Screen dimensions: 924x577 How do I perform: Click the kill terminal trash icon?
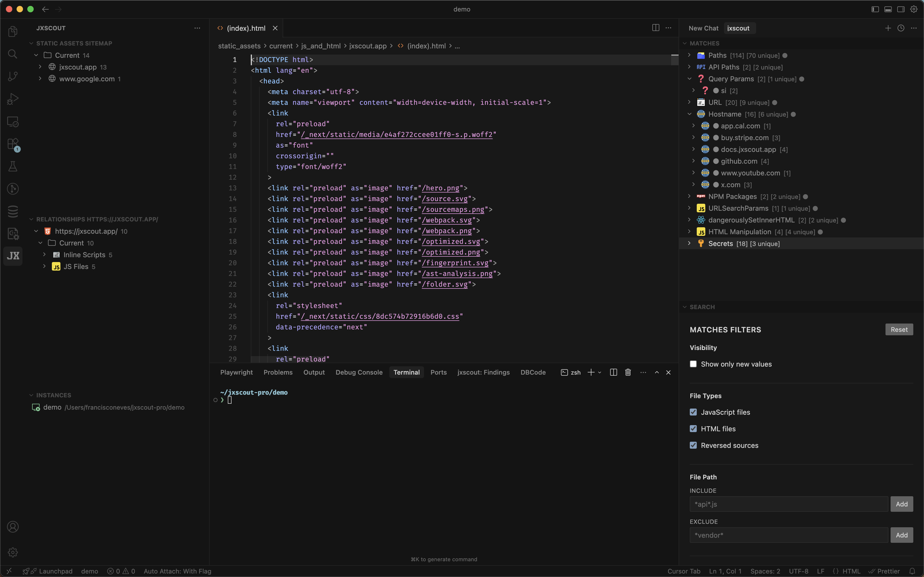[x=628, y=372]
